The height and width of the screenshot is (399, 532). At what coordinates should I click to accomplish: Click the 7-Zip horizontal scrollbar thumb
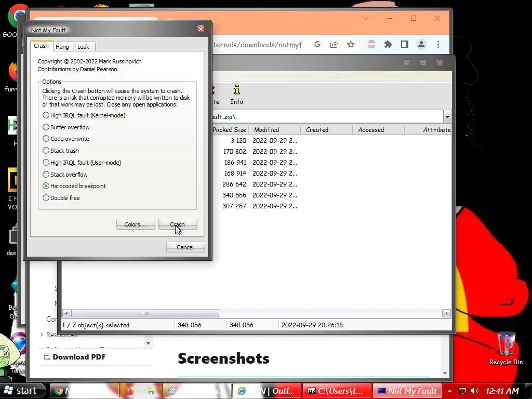coord(145,313)
